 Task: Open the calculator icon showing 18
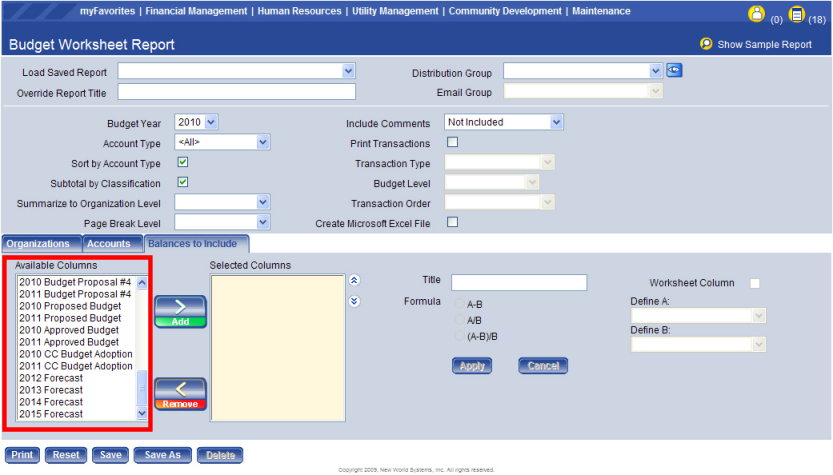[796, 14]
